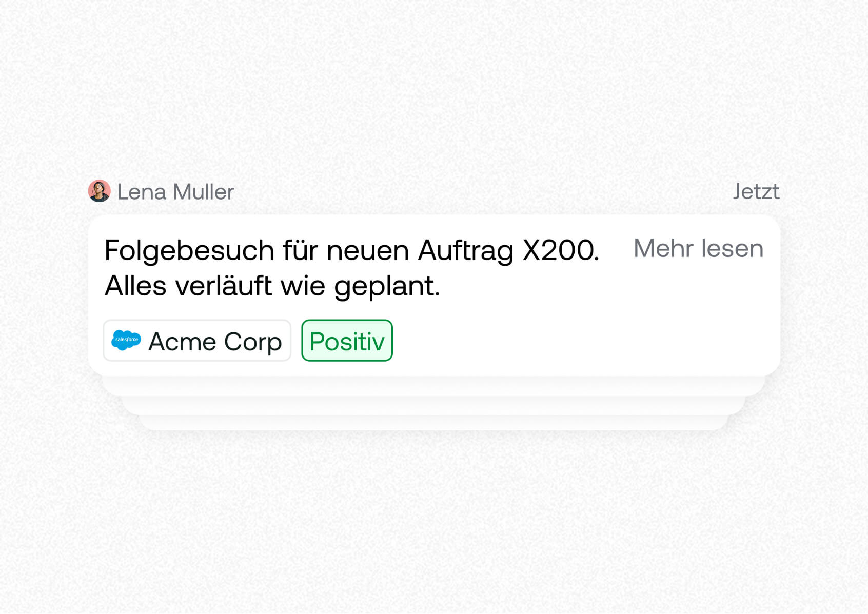The height and width of the screenshot is (614, 868).
Task: Click the word Mehr in the link
Action: (x=663, y=249)
